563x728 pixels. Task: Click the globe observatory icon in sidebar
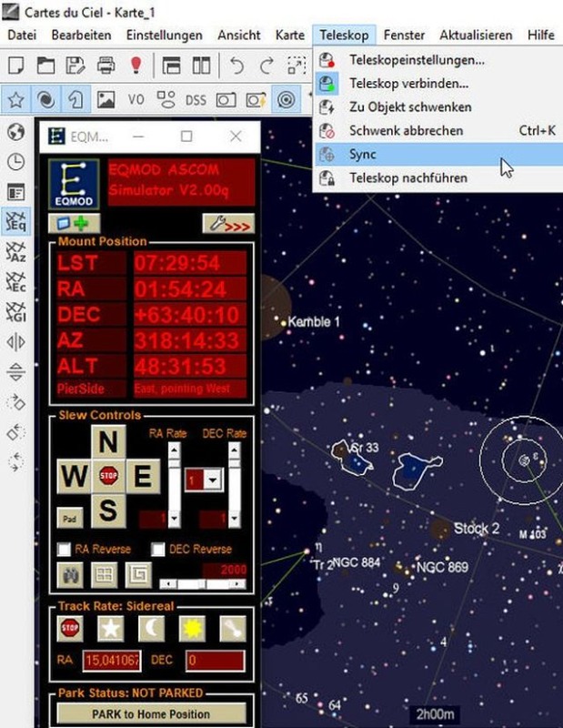tap(16, 132)
